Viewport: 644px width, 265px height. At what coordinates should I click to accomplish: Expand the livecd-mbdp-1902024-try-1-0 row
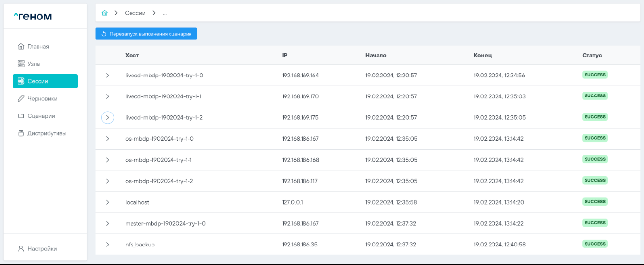(x=108, y=76)
